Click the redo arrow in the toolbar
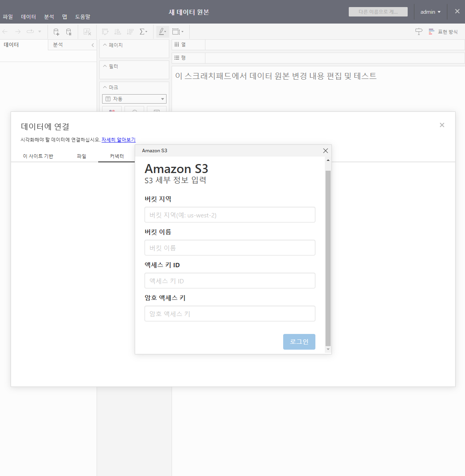 (18, 31)
